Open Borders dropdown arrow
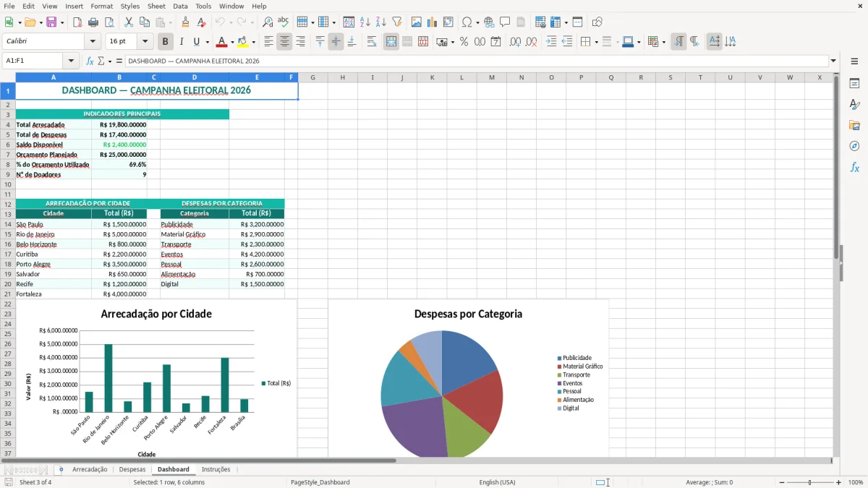The width and height of the screenshot is (868, 488). point(596,43)
